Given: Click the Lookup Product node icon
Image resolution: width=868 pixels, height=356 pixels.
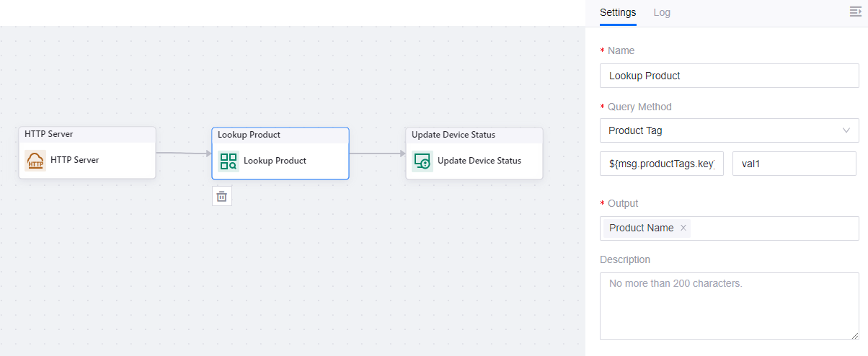Looking at the screenshot, I should click(x=229, y=161).
